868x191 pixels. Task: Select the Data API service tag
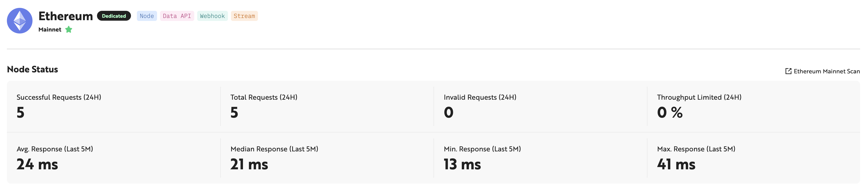pyautogui.click(x=177, y=16)
